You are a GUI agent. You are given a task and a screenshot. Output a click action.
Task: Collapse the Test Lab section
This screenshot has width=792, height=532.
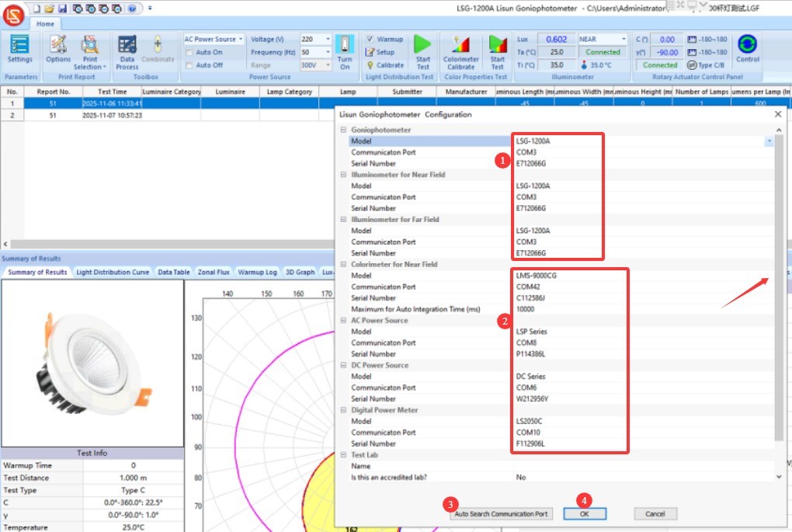click(343, 454)
